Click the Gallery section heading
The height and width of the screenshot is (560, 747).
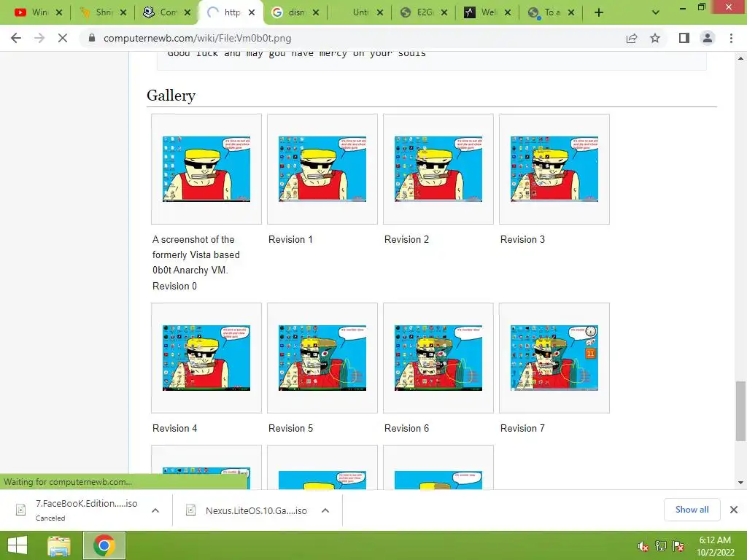click(171, 96)
